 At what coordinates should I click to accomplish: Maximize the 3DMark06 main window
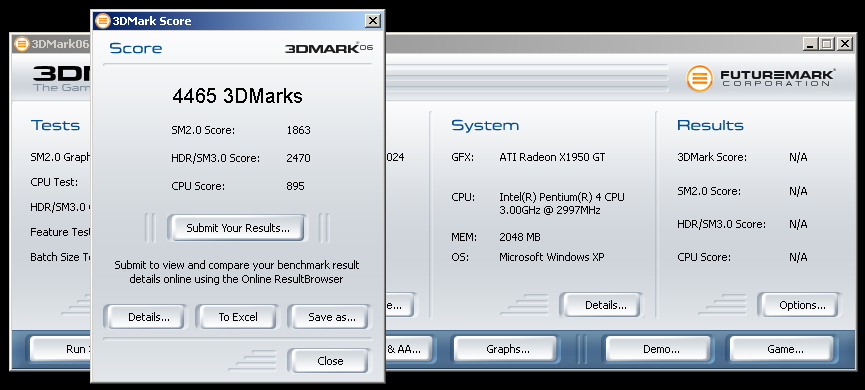point(826,44)
